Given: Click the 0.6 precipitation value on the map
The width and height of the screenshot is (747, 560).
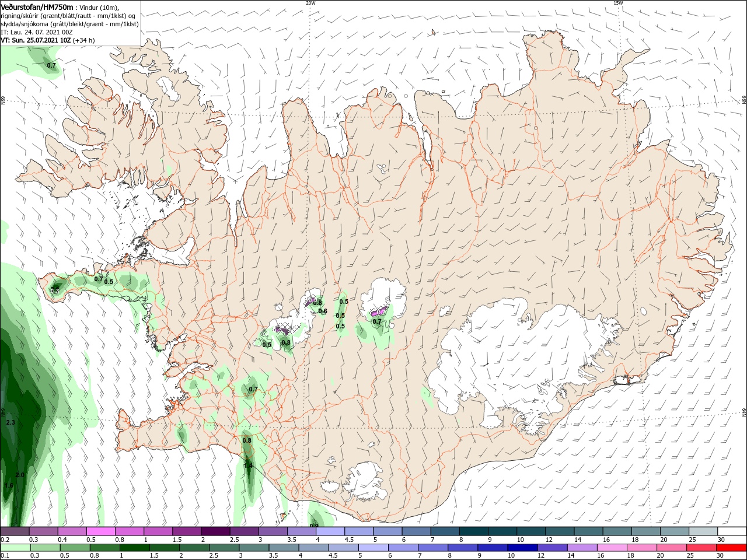Looking at the screenshot, I should point(323,311).
